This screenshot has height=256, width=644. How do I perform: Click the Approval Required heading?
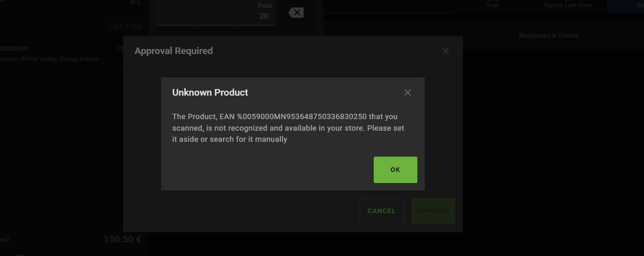[173, 51]
